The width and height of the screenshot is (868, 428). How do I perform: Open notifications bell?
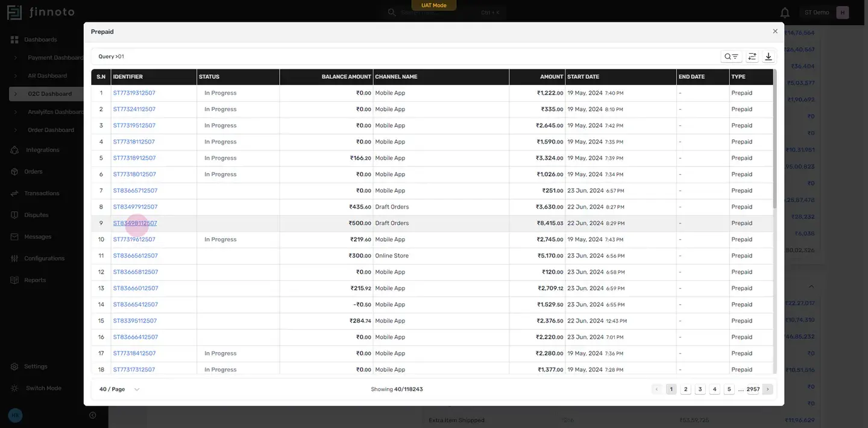785,12
